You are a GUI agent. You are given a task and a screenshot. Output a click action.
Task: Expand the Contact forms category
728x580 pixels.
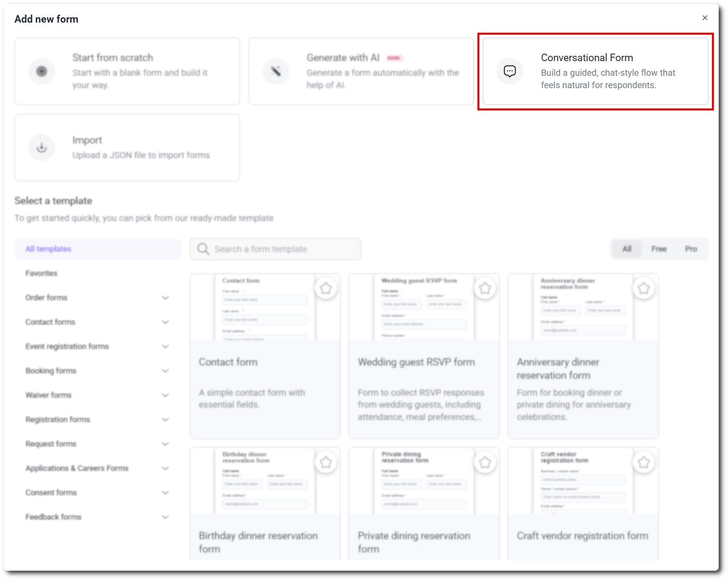[x=165, y=322]
